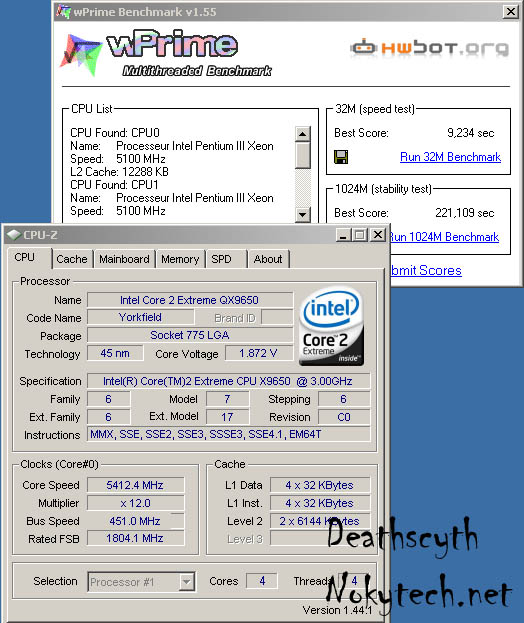Image resolution: width=524 pixels, height=623 pixels.
Task: Click the Model value 7
Action: (228, 399)
